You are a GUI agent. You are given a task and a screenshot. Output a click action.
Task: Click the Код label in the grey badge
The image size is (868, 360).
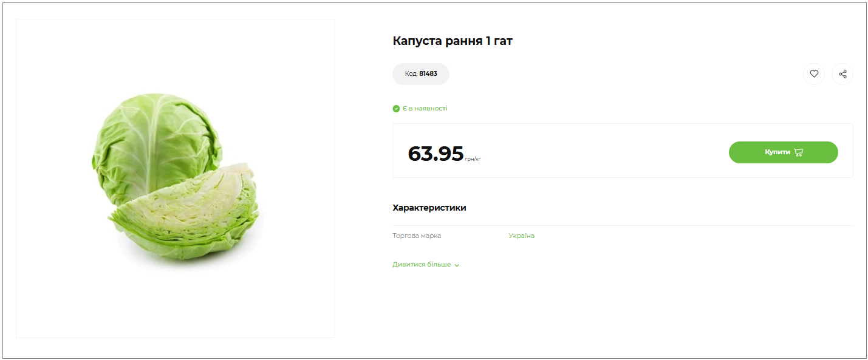pyautogui.click(x=411, y=74)
